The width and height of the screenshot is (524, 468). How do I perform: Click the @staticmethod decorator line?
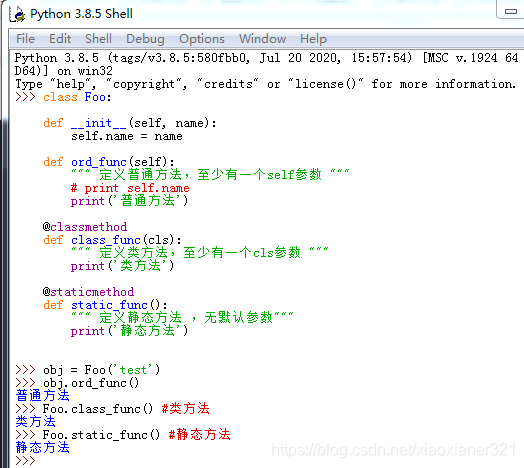(x=88, y=292)
